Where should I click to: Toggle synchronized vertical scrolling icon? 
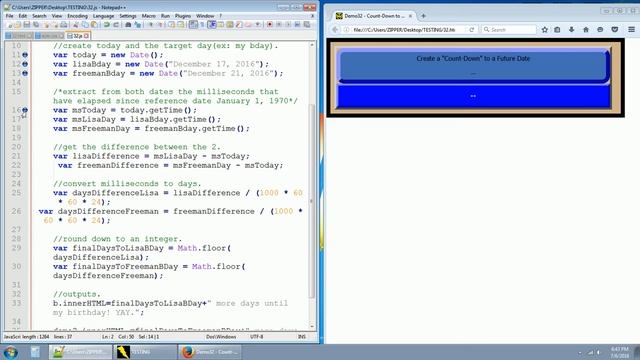click(171, 25)
